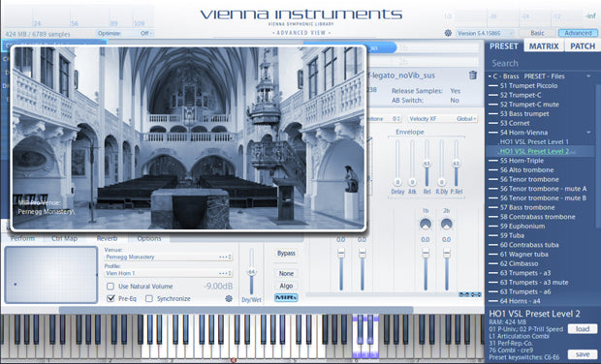Switch to Advanced view
Viewport: 601px width, 364px height.
coord(578,33)
